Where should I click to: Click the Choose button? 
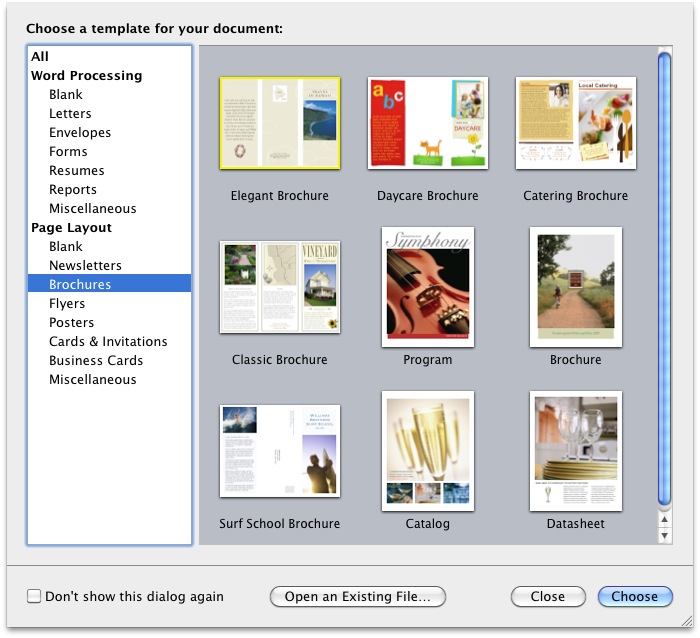635,596
